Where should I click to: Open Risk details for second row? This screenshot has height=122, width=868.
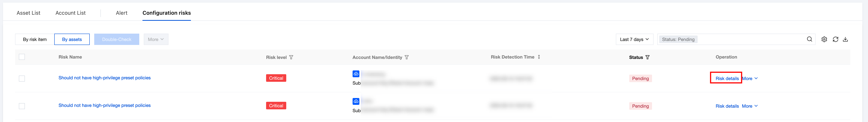tap(727, 106)
